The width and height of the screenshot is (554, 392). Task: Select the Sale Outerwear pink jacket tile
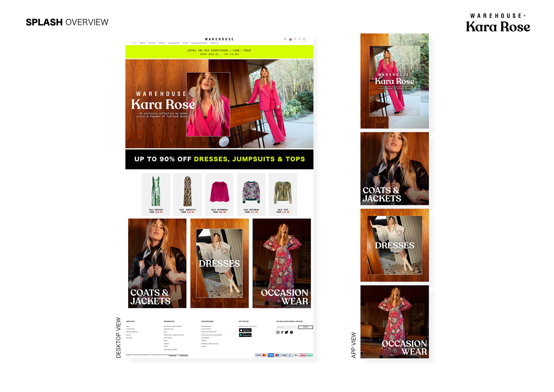pyautogui.click(x=219, y=194)
